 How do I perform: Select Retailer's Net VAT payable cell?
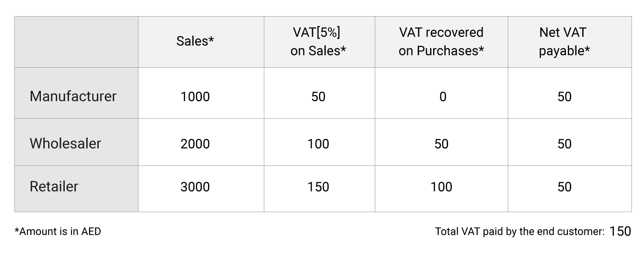564,187
